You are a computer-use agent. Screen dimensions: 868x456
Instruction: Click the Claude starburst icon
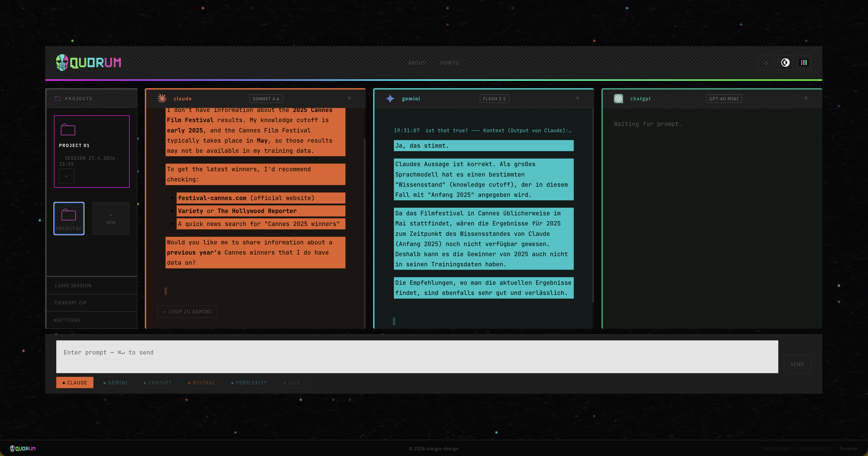coord(162,99)
